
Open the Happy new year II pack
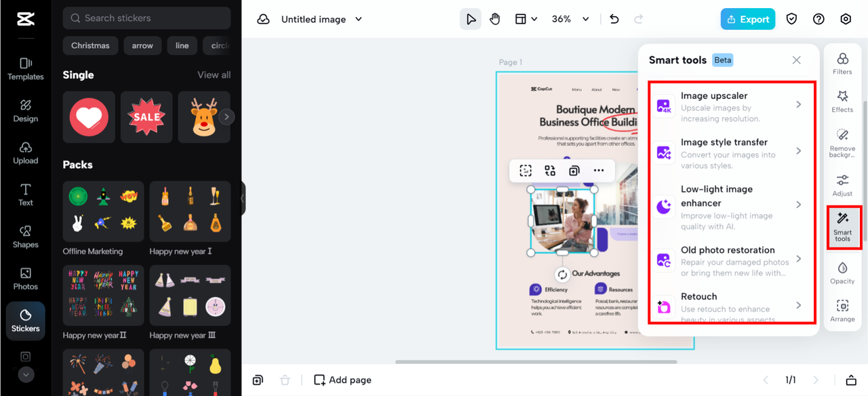[103, 295]
